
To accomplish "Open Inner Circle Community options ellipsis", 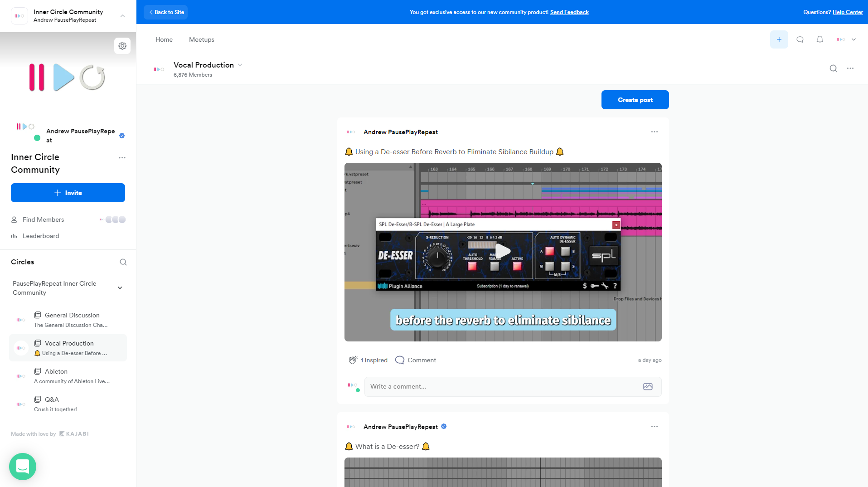I will coord(122,158).
